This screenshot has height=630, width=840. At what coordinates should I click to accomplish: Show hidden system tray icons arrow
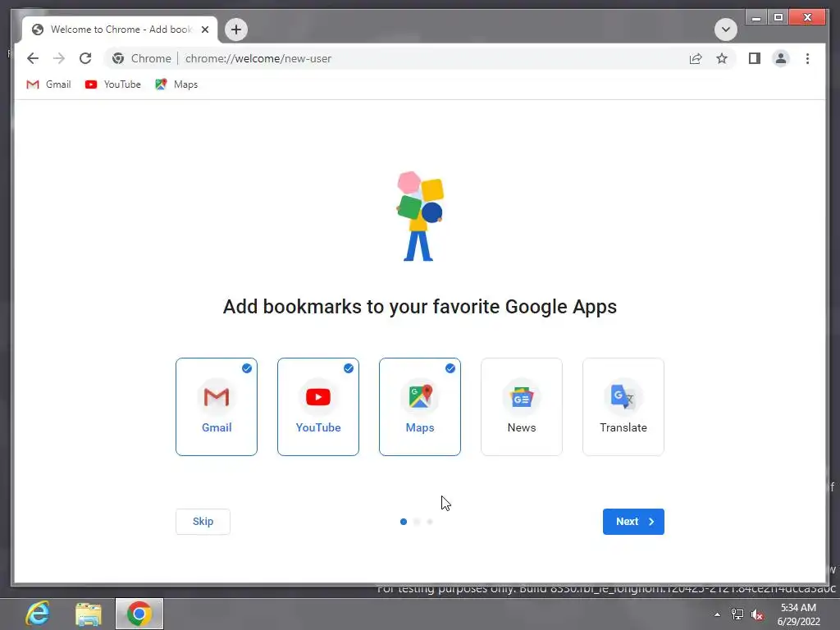pyautogui.click(x=717, y=614)
